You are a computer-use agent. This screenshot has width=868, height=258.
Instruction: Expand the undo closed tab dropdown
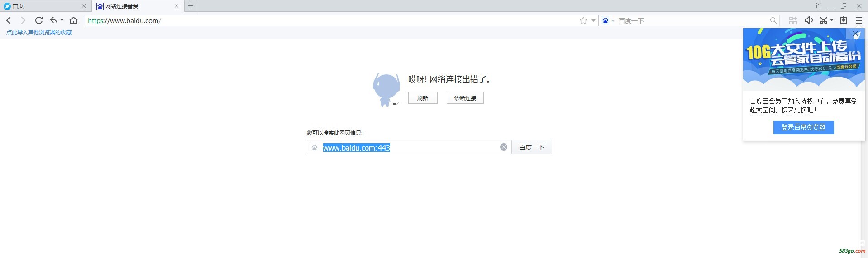pos(62,20)
